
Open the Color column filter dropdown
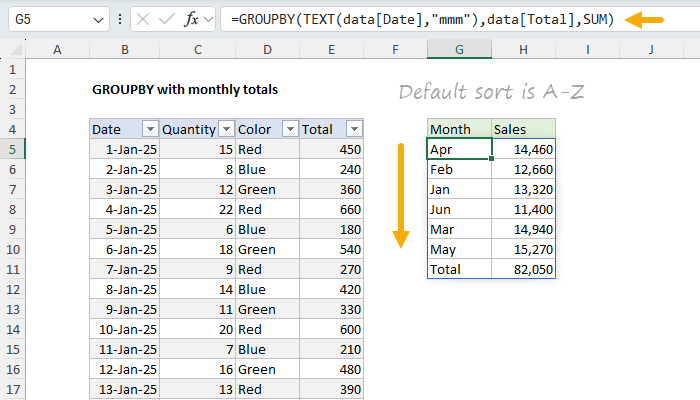[290, 129]
